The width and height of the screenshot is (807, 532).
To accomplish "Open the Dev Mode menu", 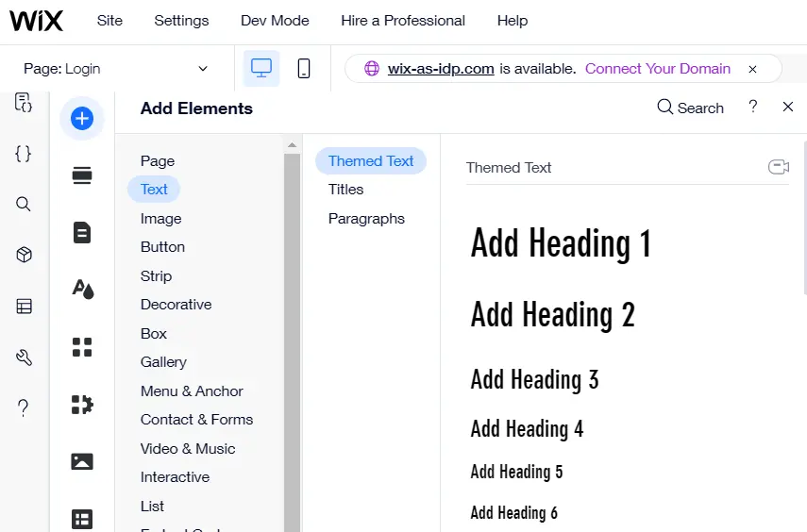I will [275, 21].
